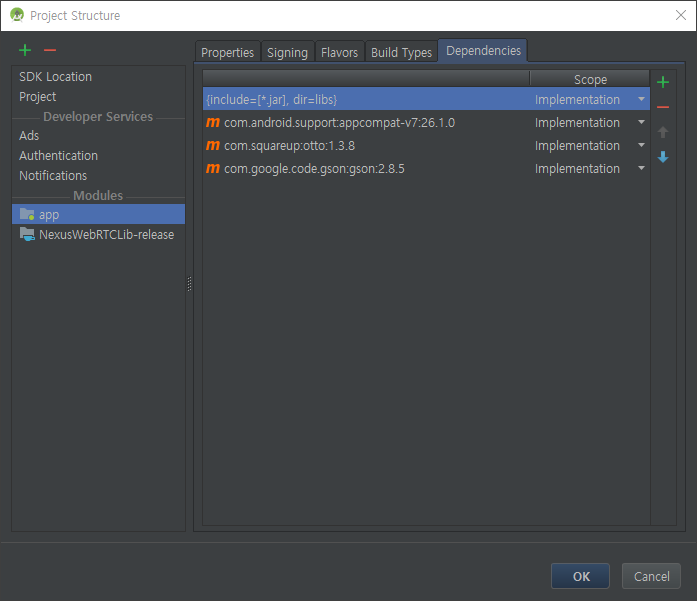Move dependency down with blue arrow
Viewport: 697px width, 601px height.
pyautogui.click(x=663, y=157)
